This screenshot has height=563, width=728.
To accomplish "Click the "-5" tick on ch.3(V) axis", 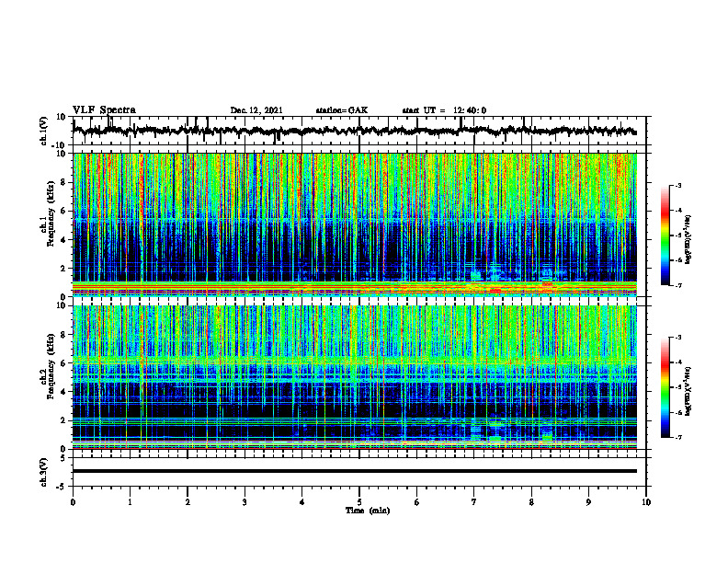I will pos(63,487).
